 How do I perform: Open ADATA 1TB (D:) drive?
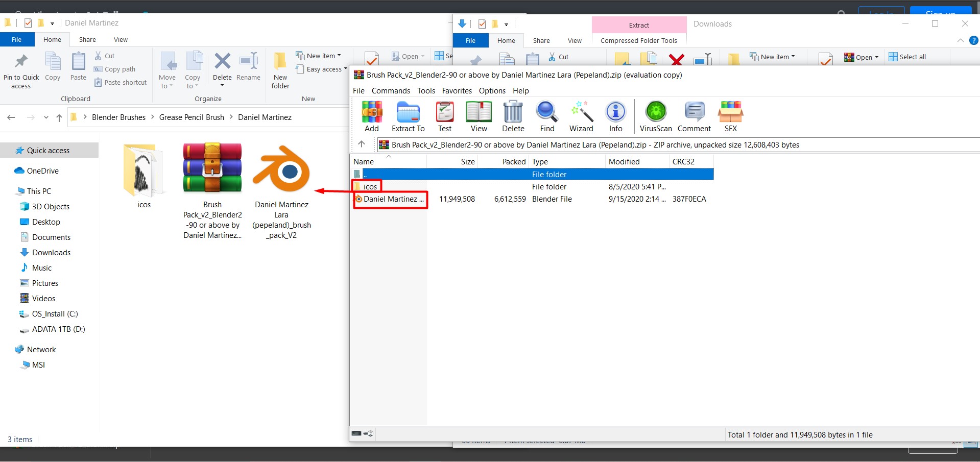tap(58, 329)
